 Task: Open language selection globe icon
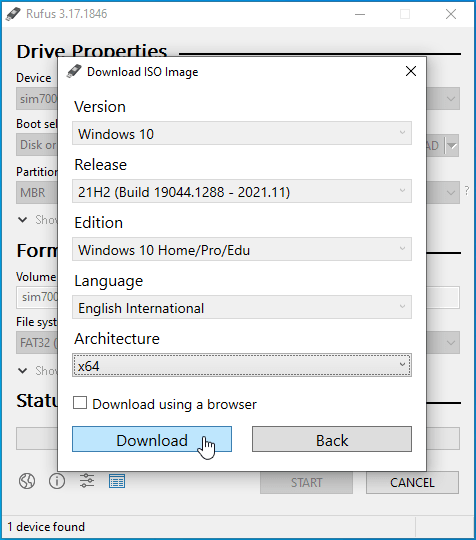pos(27,481)
